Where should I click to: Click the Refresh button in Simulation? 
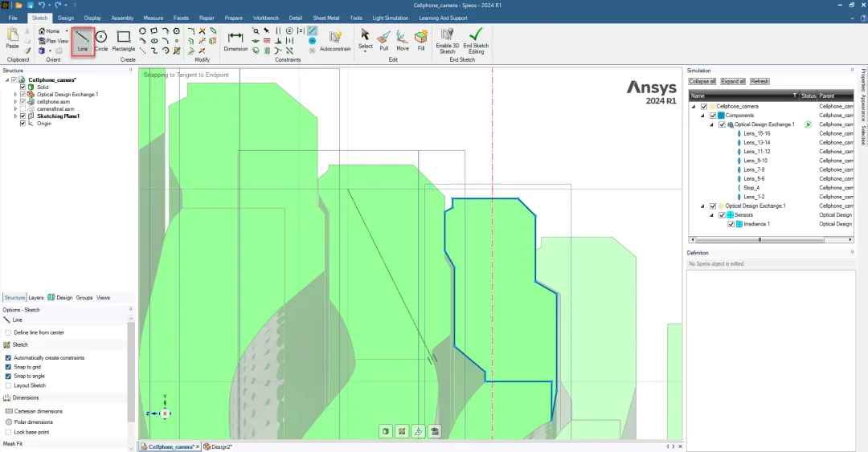click(x=759, y=82)
